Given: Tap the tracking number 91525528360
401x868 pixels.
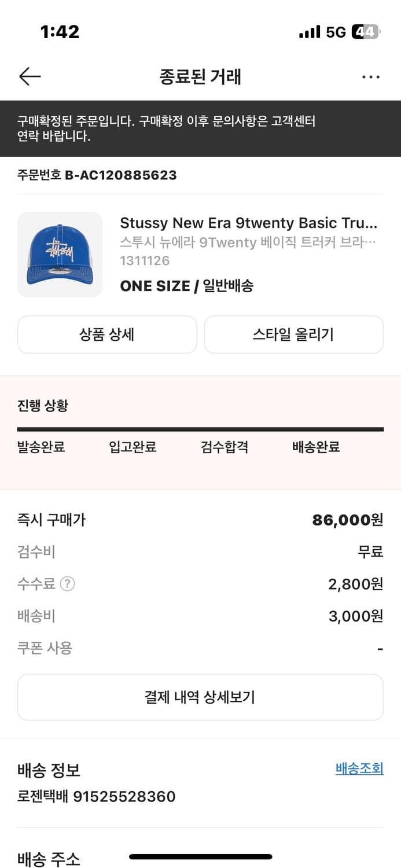Looking at the screenshot, I should [x=124, y=797].
